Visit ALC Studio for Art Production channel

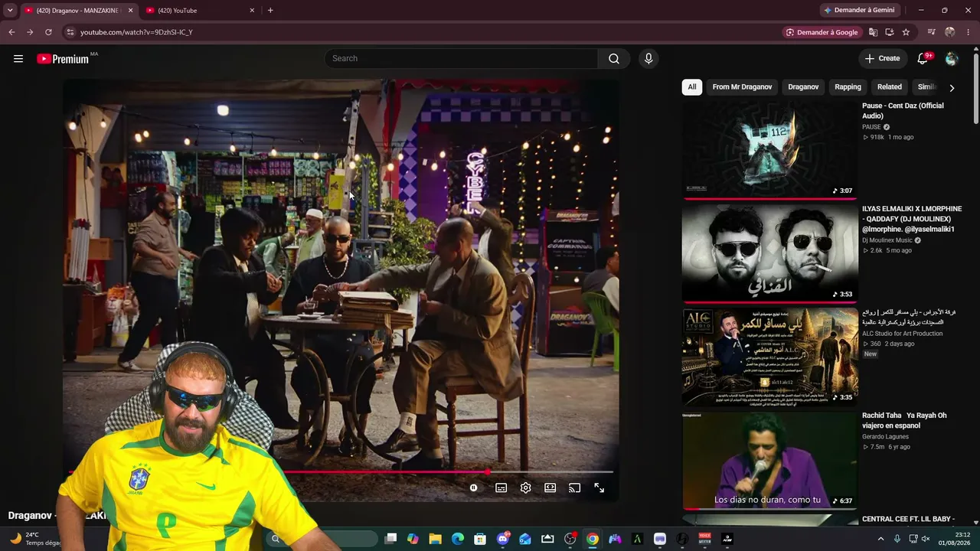pos(902,334)
